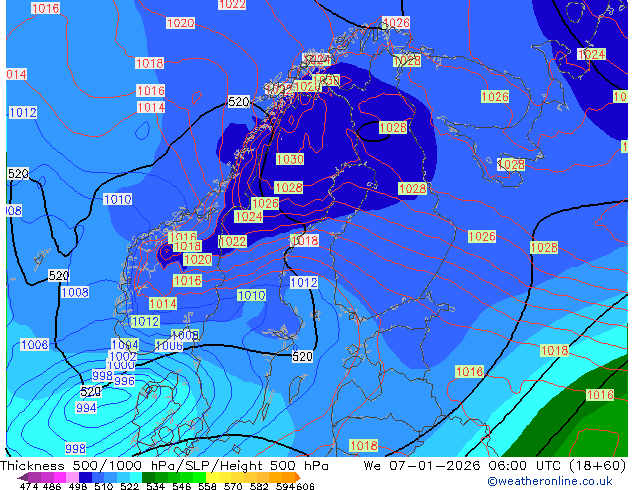Open the weatheronline.co.uk copyright link

[x=550, y=481]
